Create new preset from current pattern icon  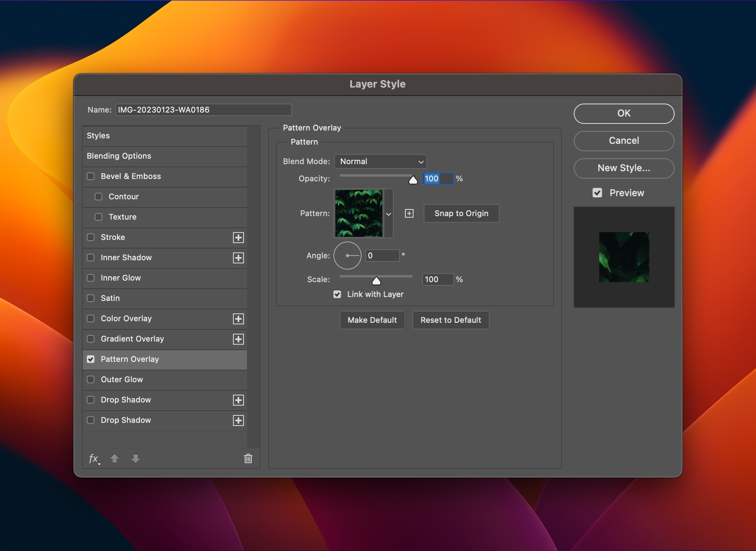coord(409,213)
